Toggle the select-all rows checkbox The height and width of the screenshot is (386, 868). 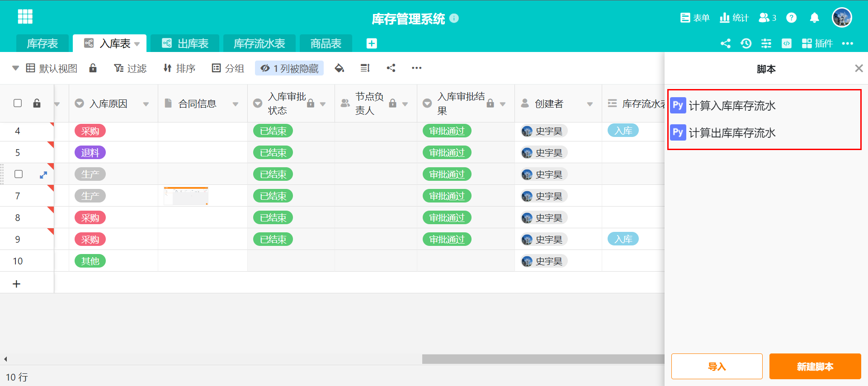click(18, 103)
